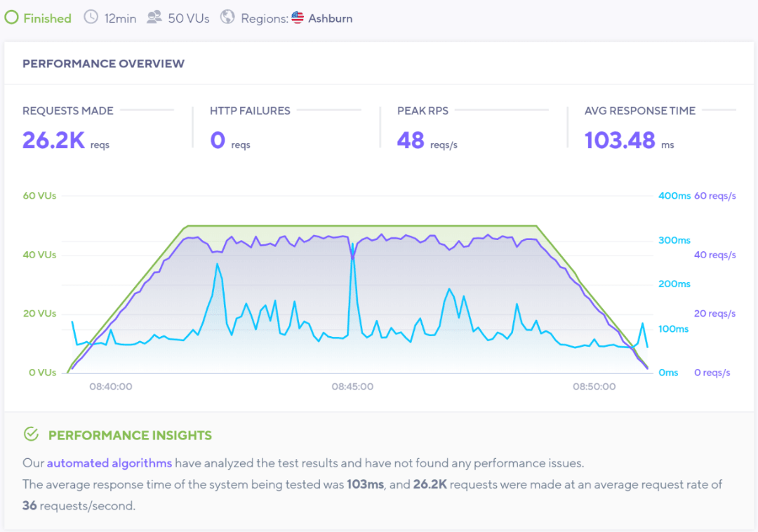Screen dimensions: 758x532
Task: Click the users icon beside 50 VUs
Action: 154,18
